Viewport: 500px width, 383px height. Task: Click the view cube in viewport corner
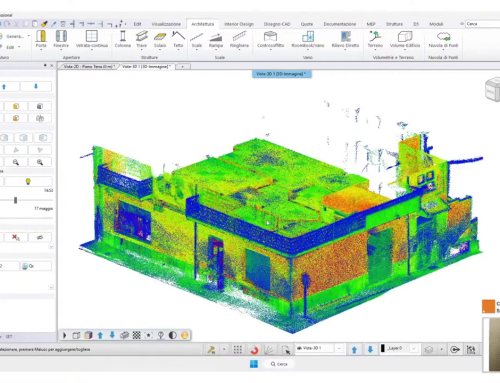pos(492,89)
